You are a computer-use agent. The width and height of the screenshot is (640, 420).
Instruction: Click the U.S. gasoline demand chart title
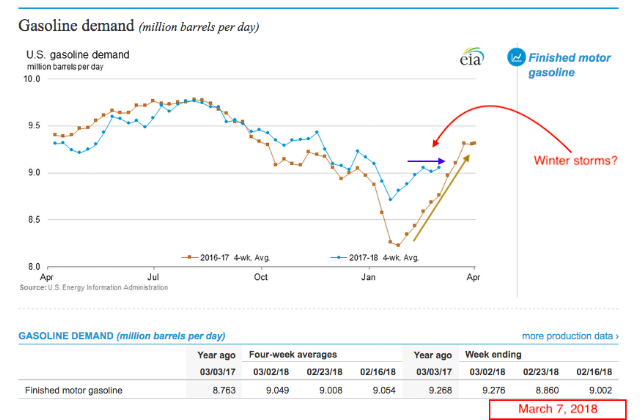(x=78, y=55)
